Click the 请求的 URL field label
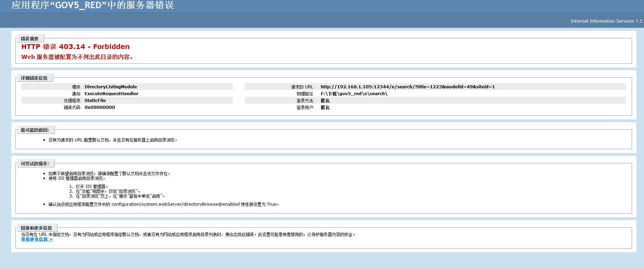This screenshot has height=269, width=644. click(302, 87)
